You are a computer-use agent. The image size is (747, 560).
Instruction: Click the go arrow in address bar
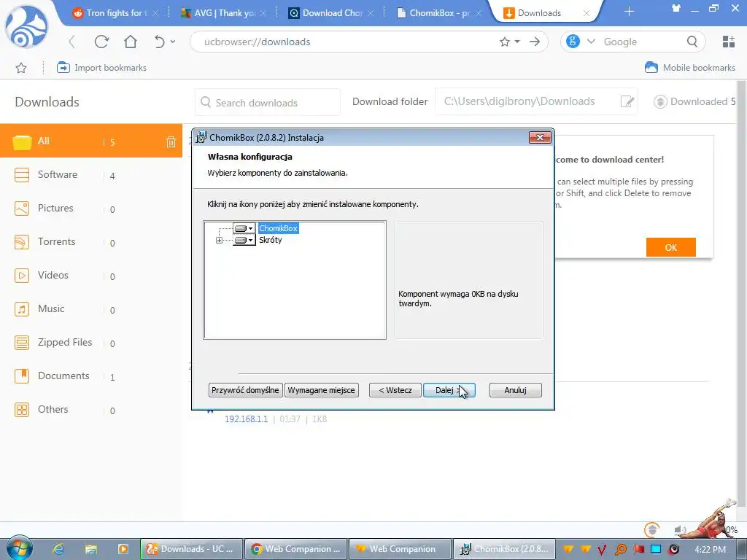point(535,42)
